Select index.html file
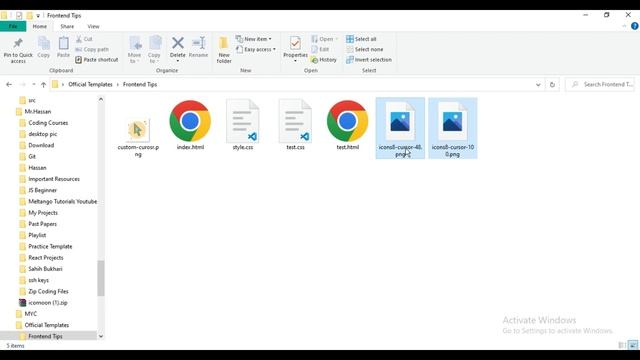Screen dimensions: 640x360 [190, 125]
